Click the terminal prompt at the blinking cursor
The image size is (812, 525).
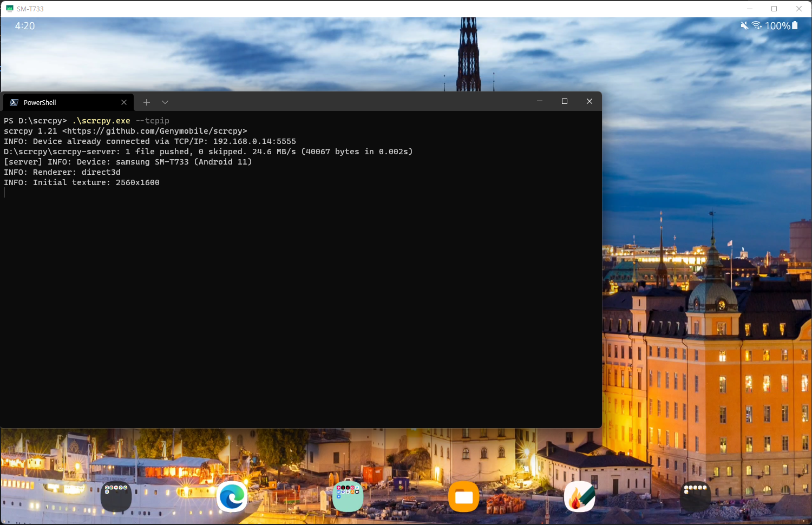click(4, 192)
